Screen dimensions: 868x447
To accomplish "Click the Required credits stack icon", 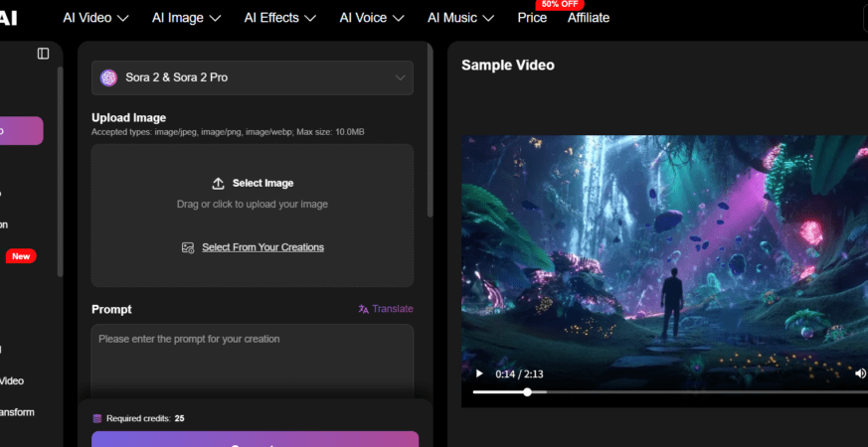I will [96, 418].
